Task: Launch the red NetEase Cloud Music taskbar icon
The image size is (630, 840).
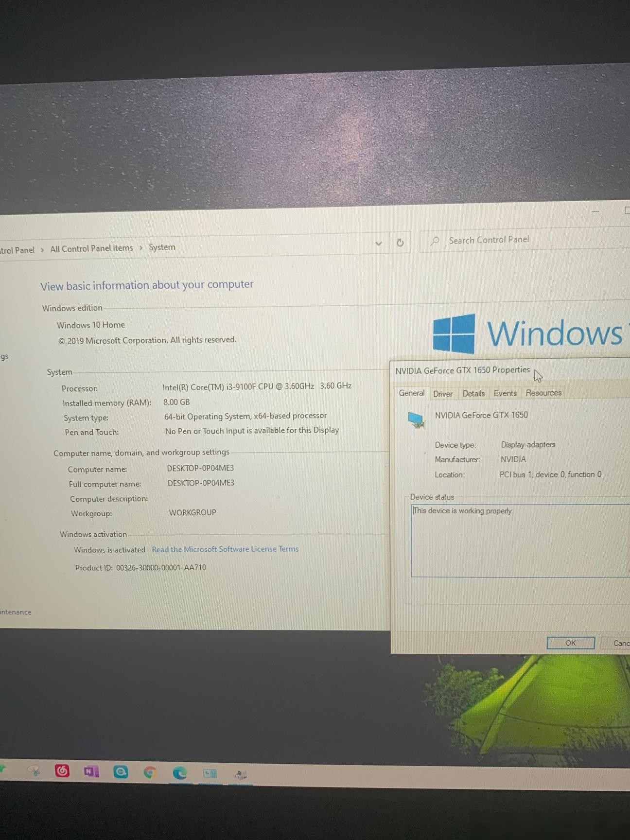Action: click(x=62, y=770)
